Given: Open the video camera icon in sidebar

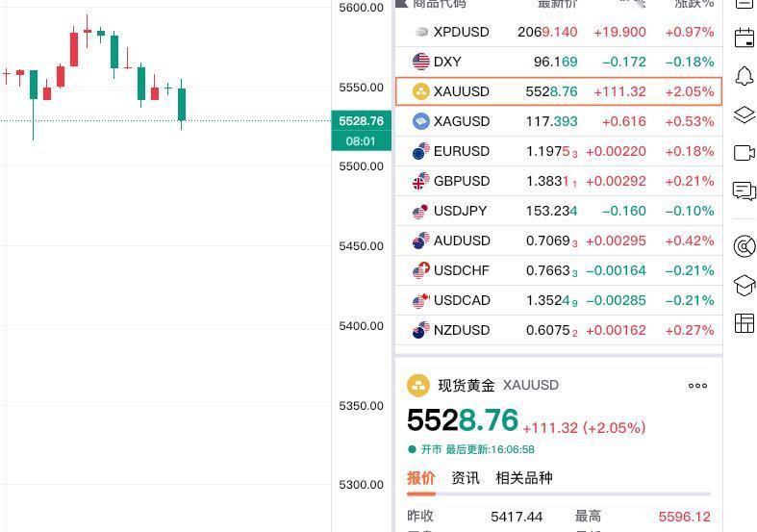Looking at the screenshot, I should click(744, 153).
